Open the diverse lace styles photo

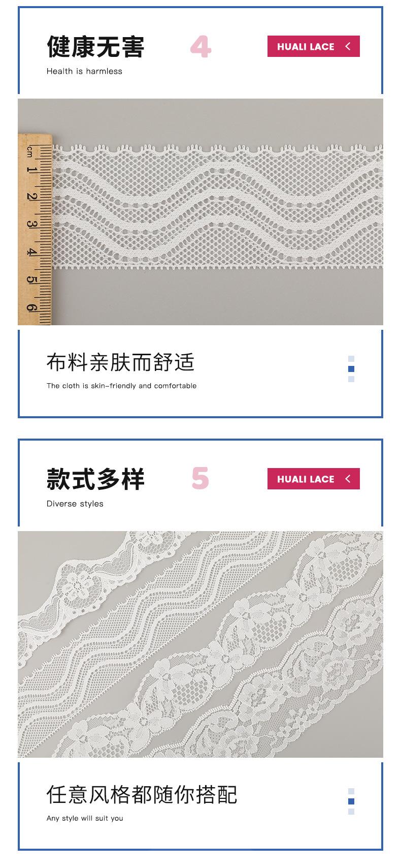coord(201,644)
